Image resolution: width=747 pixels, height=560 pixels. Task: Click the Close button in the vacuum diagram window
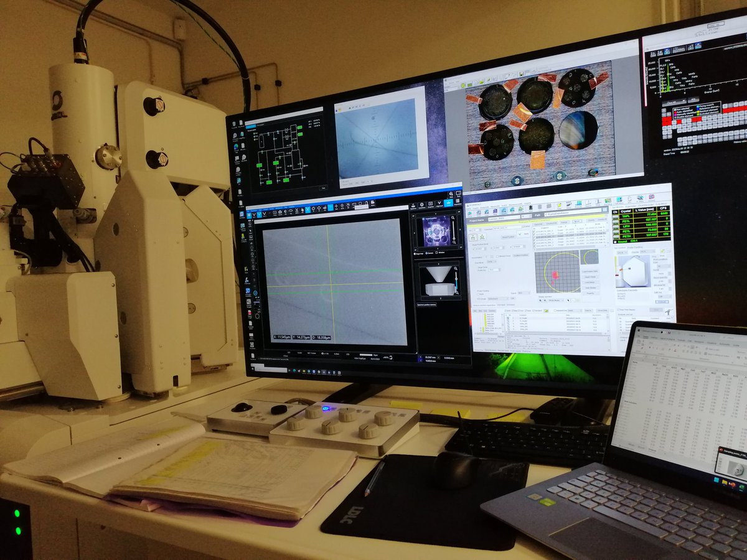click(324, 188)
